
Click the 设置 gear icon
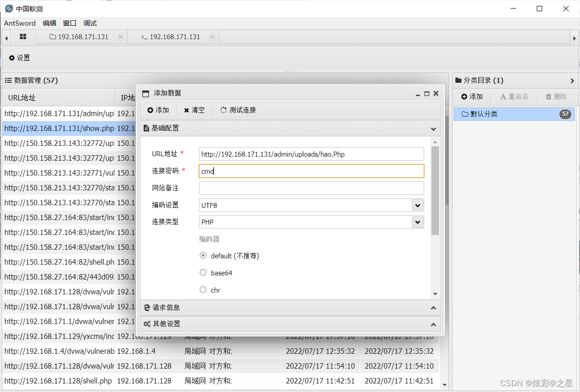tap(12, 58)
